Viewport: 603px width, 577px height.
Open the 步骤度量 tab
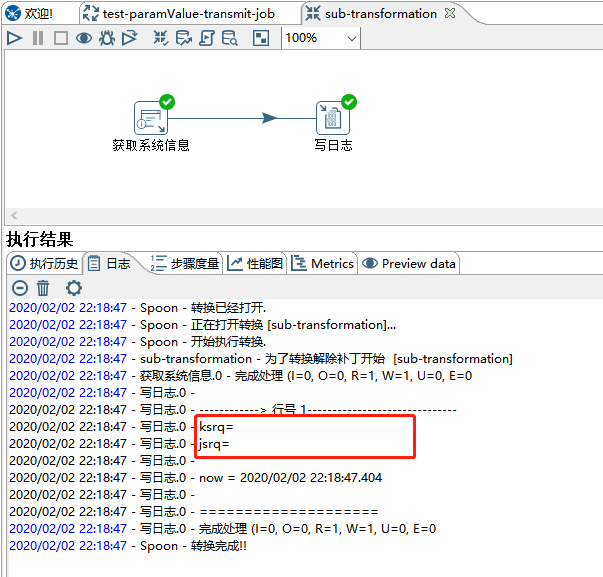pos(185,263)
